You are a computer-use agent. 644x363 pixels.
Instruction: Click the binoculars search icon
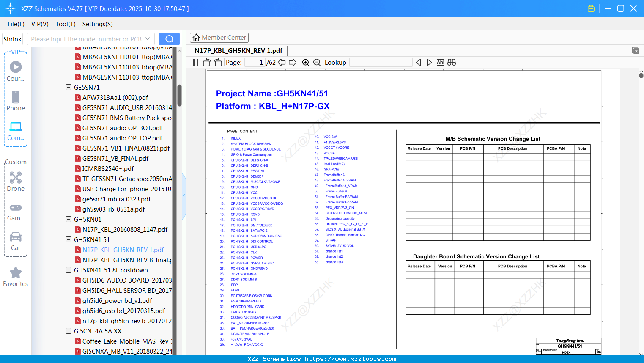click(x=452, y=63)
